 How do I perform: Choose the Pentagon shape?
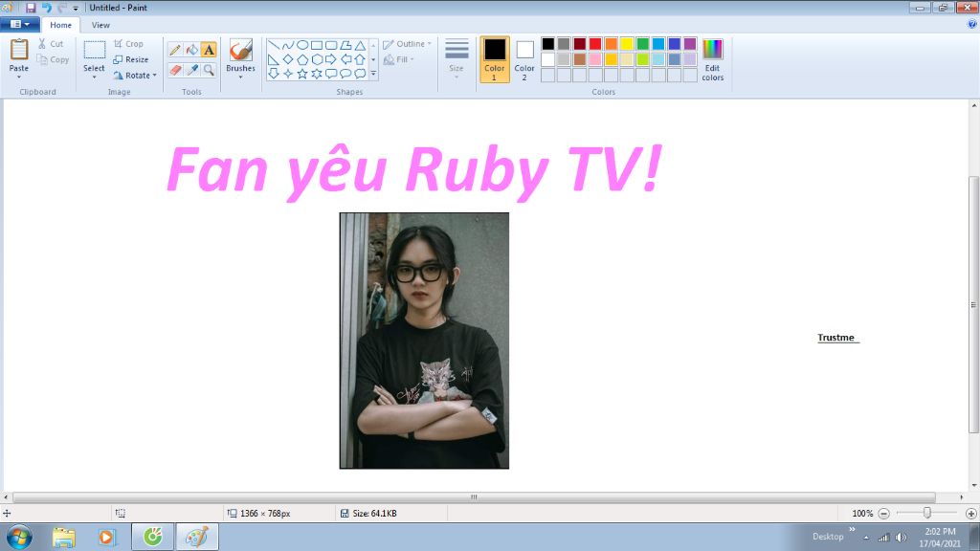301,59
